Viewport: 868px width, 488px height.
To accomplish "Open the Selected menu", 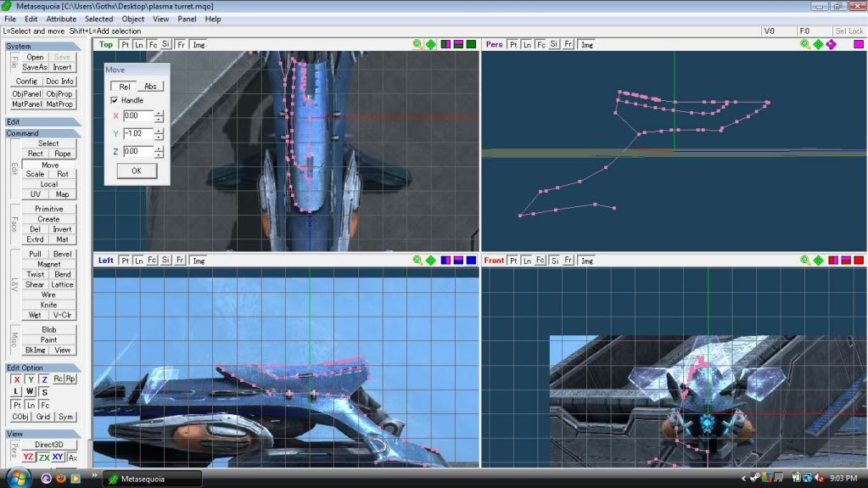I will (x=98, y=19).
